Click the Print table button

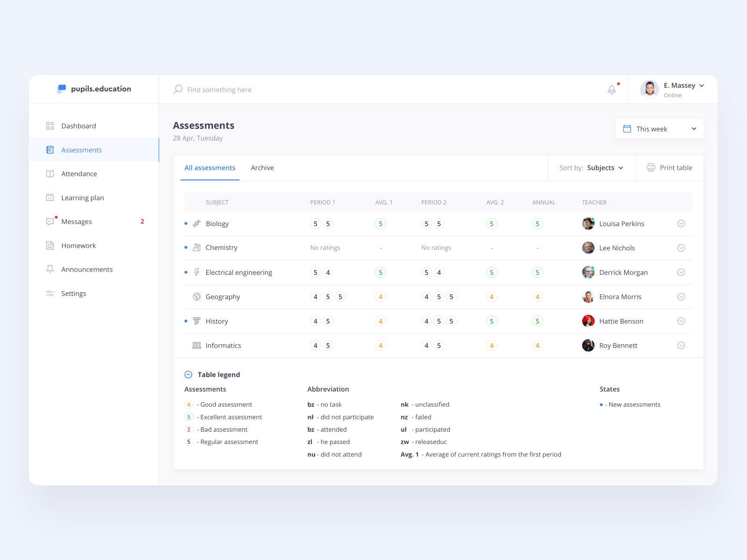(669, 168)
